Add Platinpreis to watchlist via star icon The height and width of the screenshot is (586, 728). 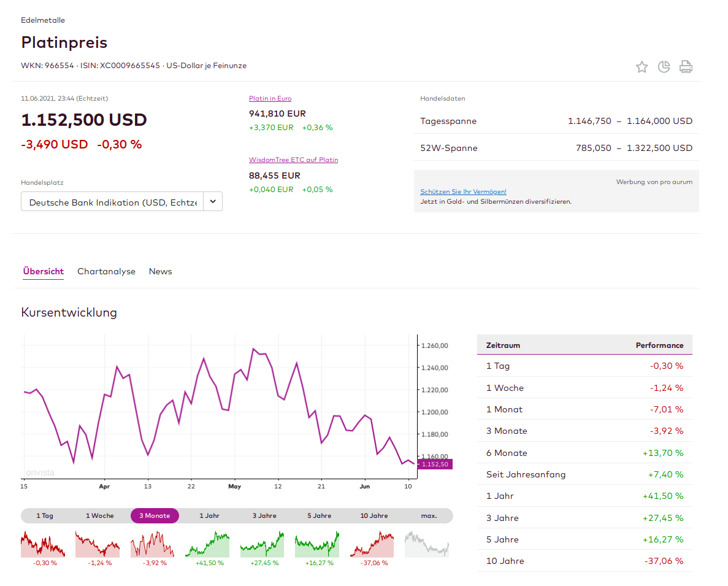tap(642, 67)
